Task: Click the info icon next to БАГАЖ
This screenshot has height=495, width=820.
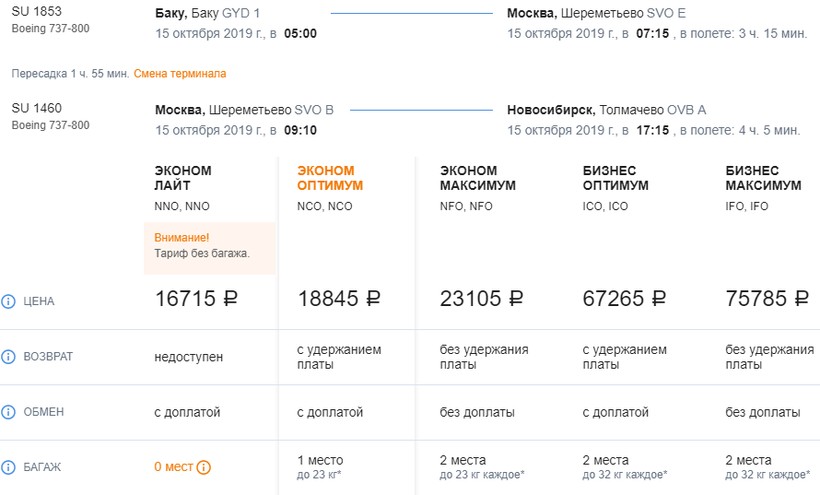Action: coord(9,467)
